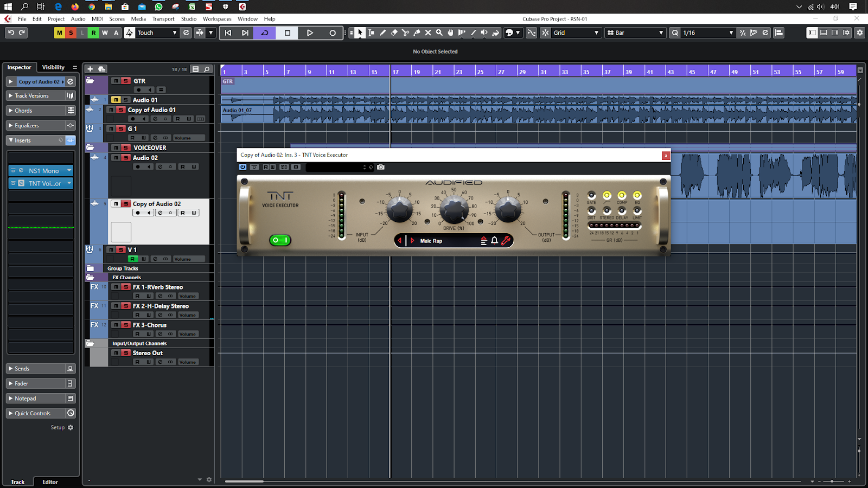Click the TNT Voi...or insert slot
868x488 pixels.
[41, 183]
